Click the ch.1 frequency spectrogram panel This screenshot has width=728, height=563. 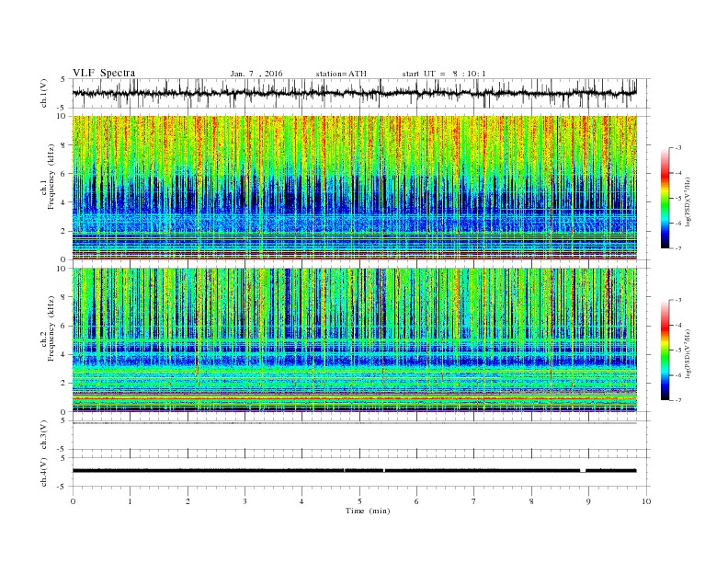[355, 188]
